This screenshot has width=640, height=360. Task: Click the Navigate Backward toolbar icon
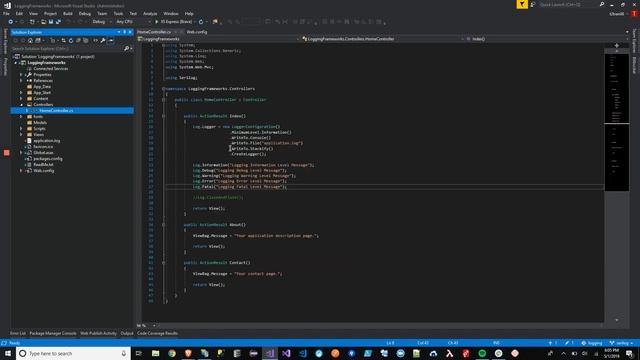tap(11, 22)
